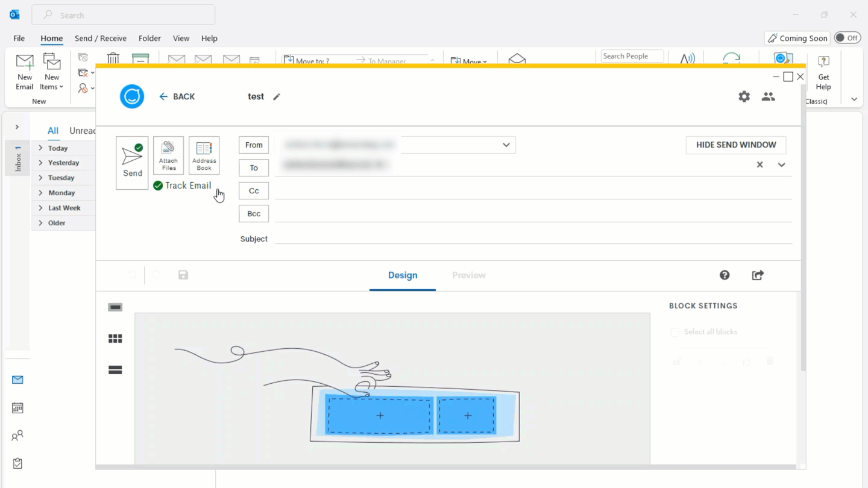
Task: Toggle the Track Email checkbox
Action: click(x=157, y=185)
